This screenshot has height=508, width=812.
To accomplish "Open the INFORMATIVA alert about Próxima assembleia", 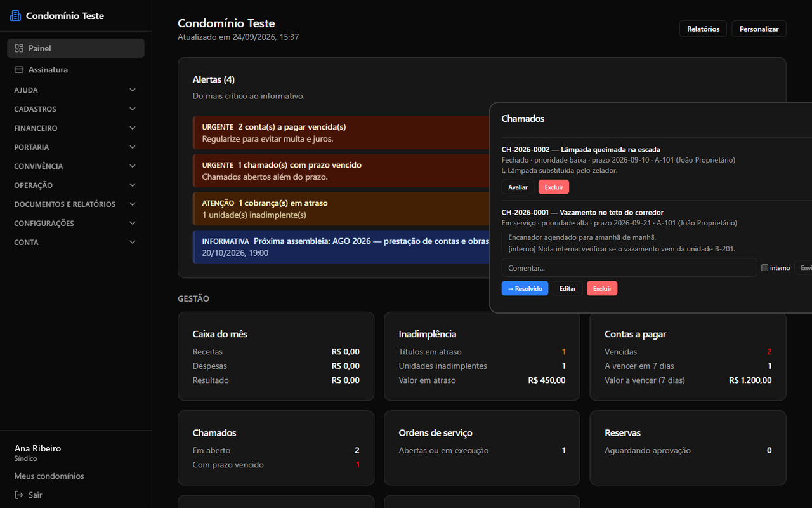I will 341,247.
